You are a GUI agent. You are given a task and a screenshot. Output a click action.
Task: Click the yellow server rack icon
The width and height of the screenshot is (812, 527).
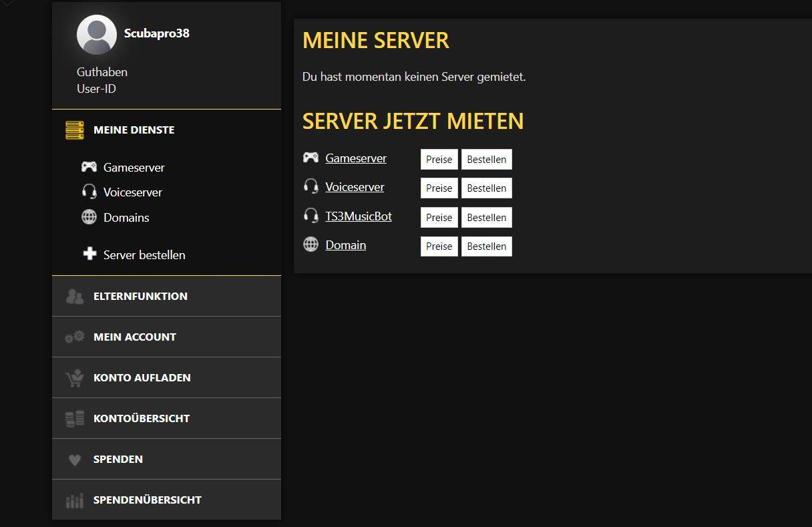(75, 130)
